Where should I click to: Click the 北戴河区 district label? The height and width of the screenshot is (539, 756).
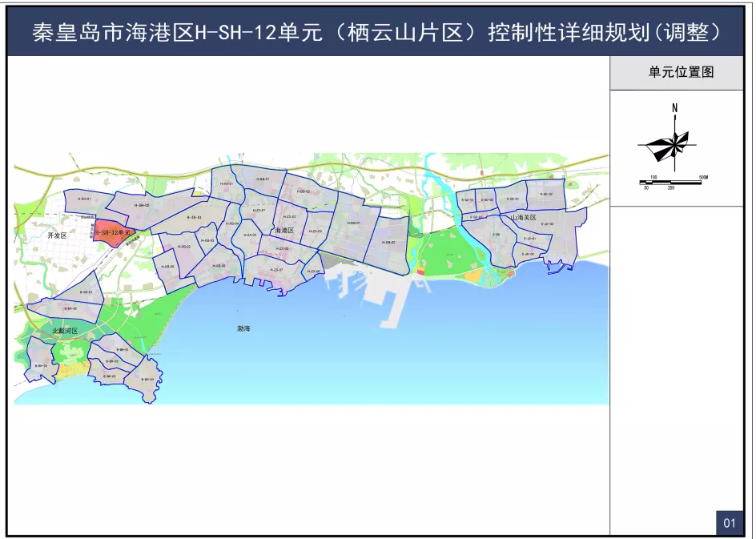[x=65, y=331]
